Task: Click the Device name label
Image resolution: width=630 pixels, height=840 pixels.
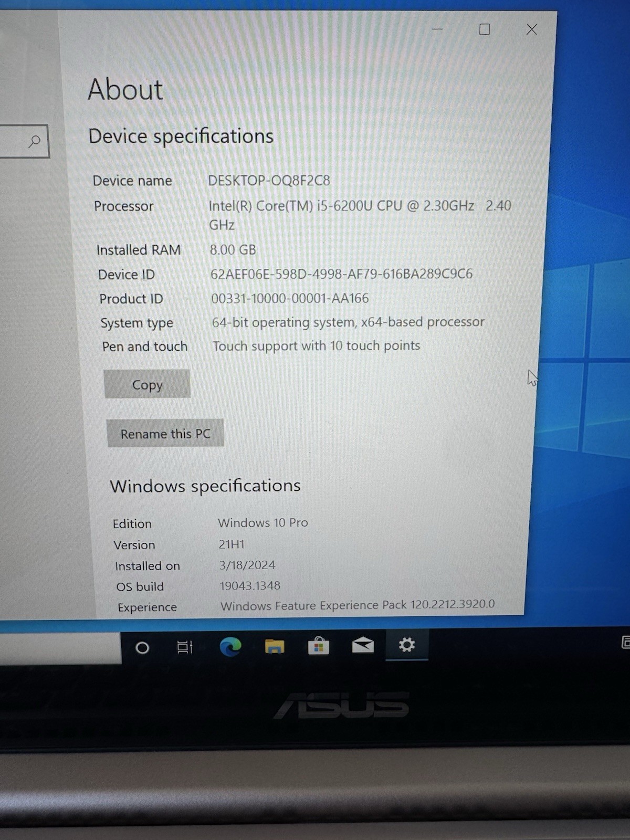Action: pos(132,181)
